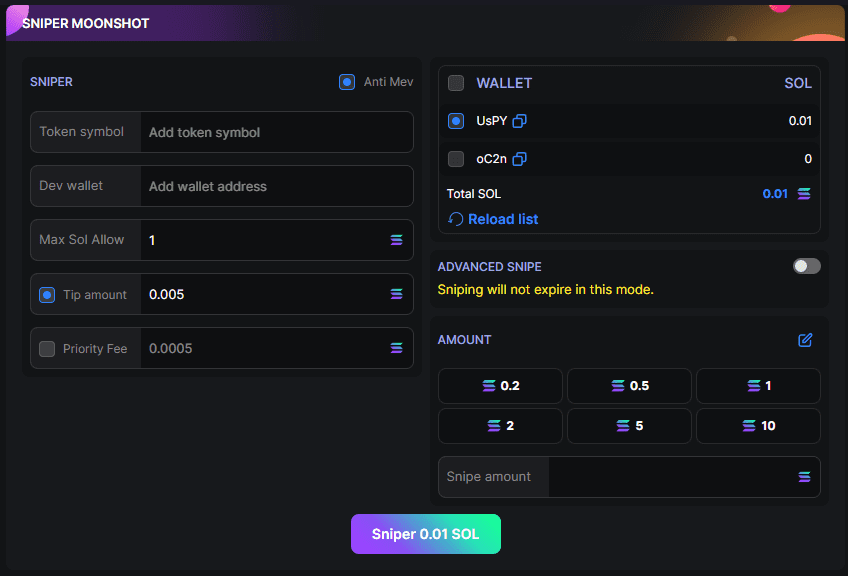Choose the 10 SOL preset amount
Screen dimensions: 848x576
click(x=758, y=426)
